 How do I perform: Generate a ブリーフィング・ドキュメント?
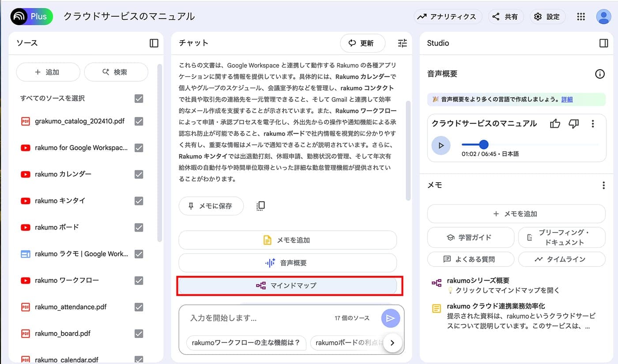561,237
